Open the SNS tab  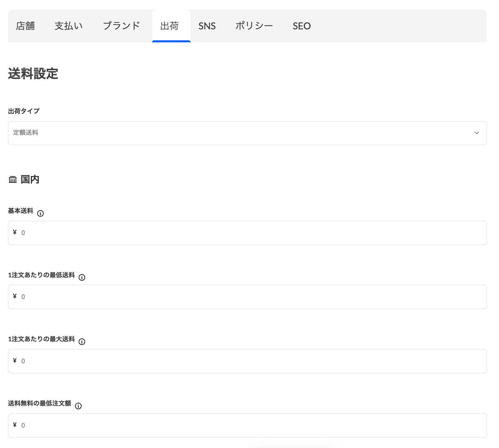[207, 26]
